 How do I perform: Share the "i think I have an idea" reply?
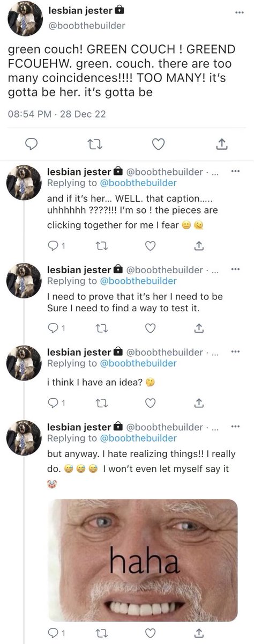coord(198,402)
